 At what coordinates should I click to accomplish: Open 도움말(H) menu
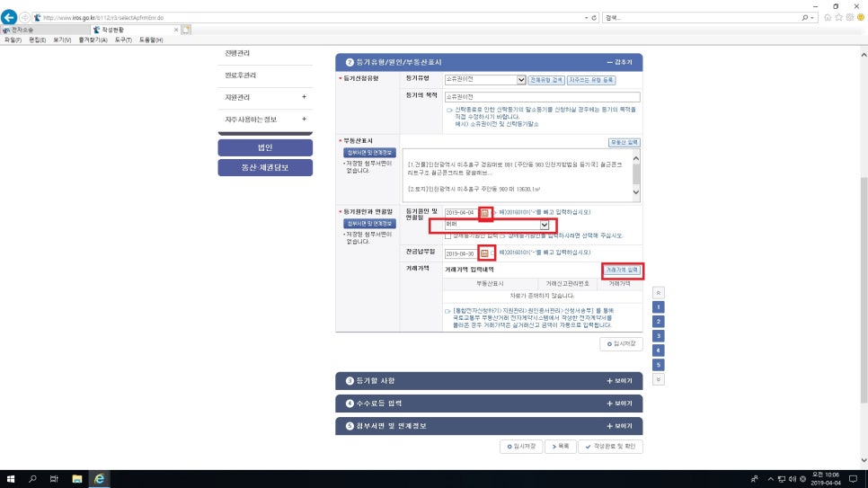151,40
